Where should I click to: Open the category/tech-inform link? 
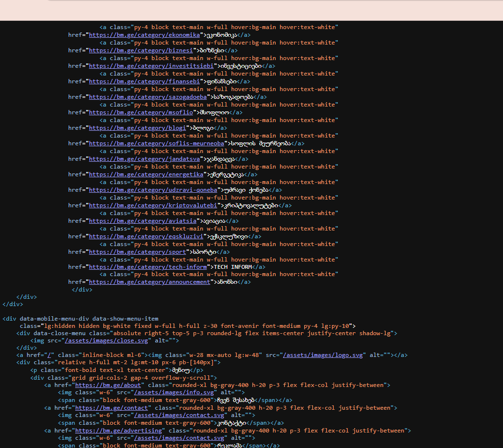click(148, 267)
